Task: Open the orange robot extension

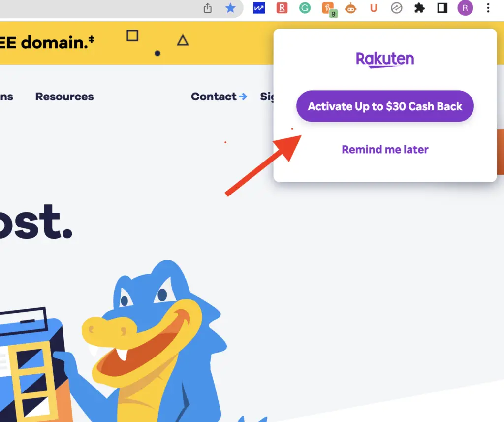Action: click(x=350, y=8)
